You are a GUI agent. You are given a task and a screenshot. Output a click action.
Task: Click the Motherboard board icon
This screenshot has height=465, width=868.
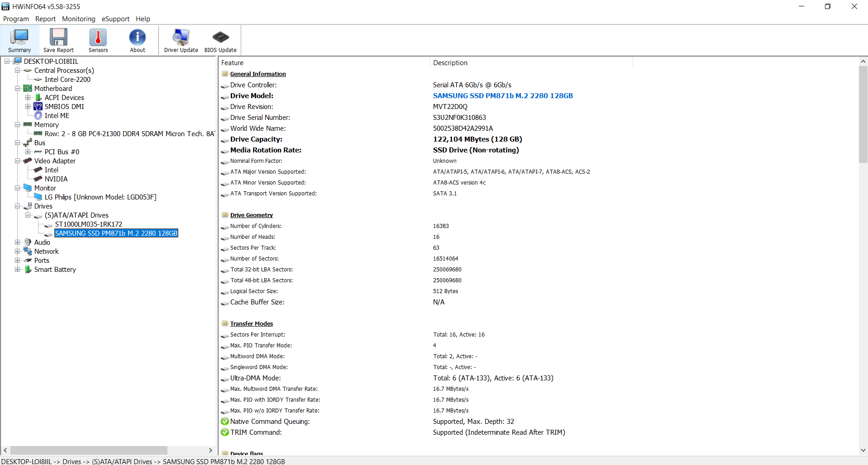[28, 88]
